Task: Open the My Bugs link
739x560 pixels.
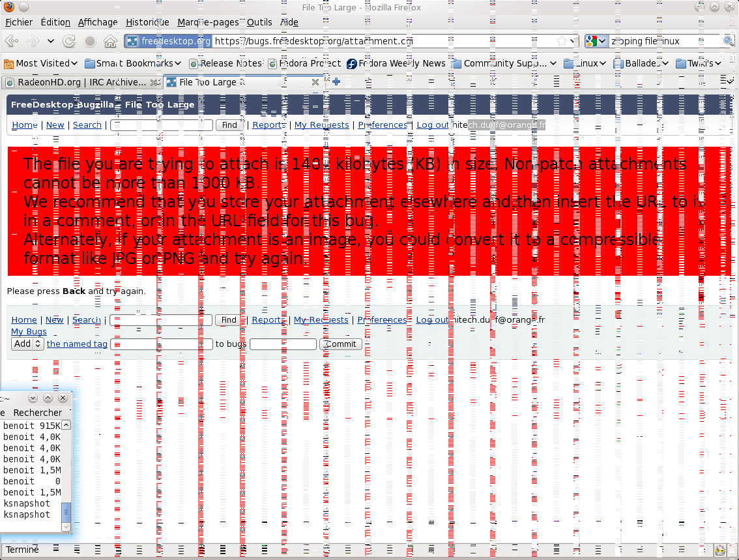Action: (x=29, y=332)
